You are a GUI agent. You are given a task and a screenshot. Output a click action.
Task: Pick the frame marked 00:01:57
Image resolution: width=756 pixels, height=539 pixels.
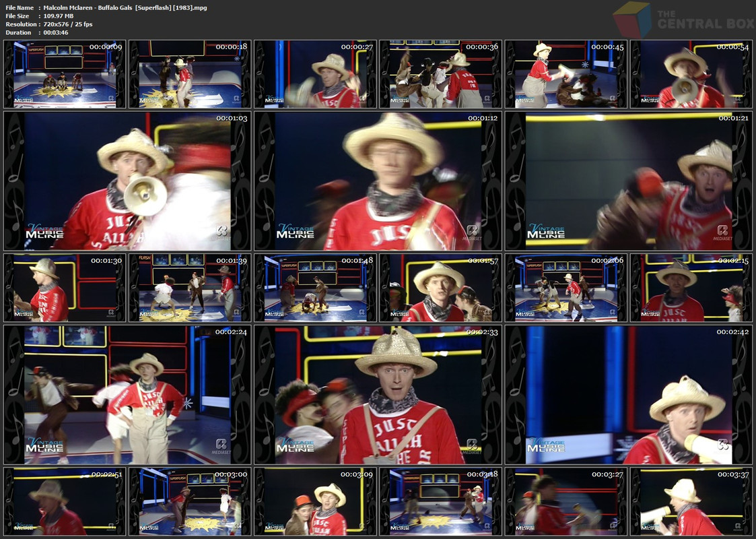point(441,288)
